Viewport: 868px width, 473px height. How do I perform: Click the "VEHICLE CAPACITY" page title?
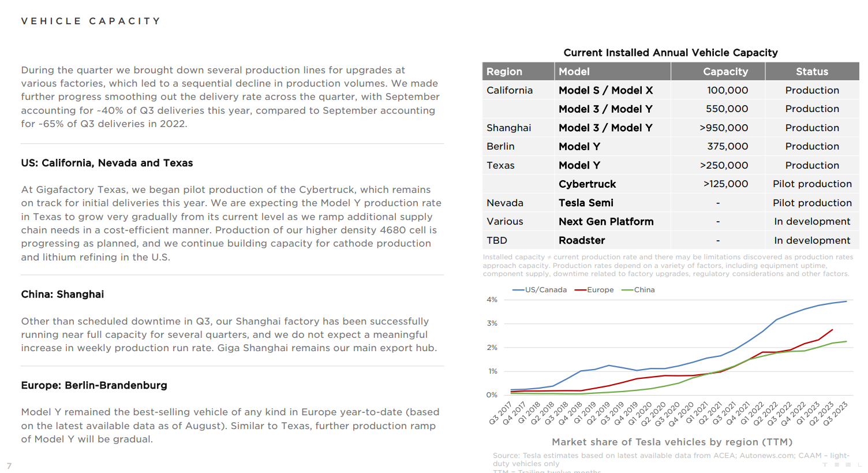coord(91,21)
